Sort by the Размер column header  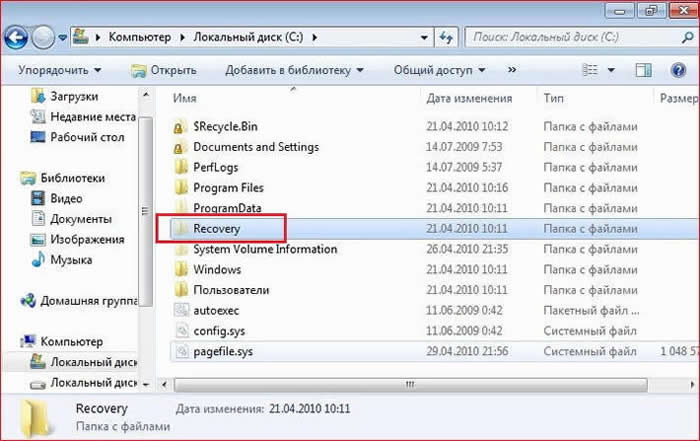(677, 98)
